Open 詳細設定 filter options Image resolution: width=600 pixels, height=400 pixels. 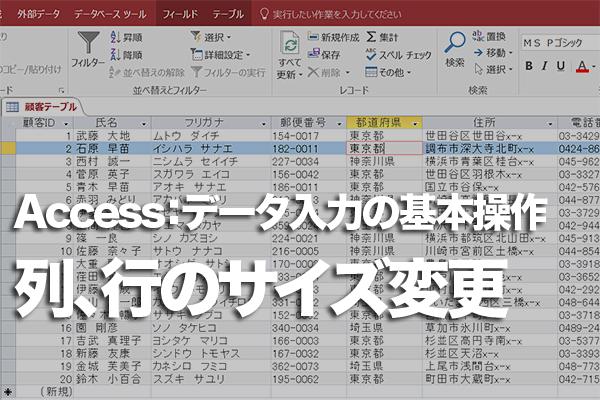click(220, 55)
